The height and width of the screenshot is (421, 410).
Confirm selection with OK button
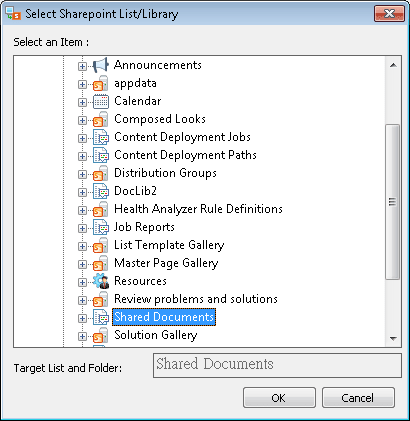coord(279,398)
